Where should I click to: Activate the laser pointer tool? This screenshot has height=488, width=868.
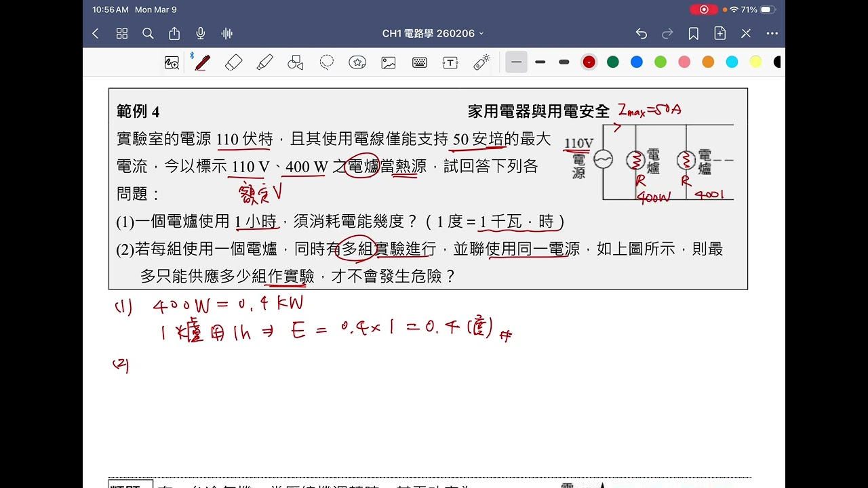[x=481, y=62]
